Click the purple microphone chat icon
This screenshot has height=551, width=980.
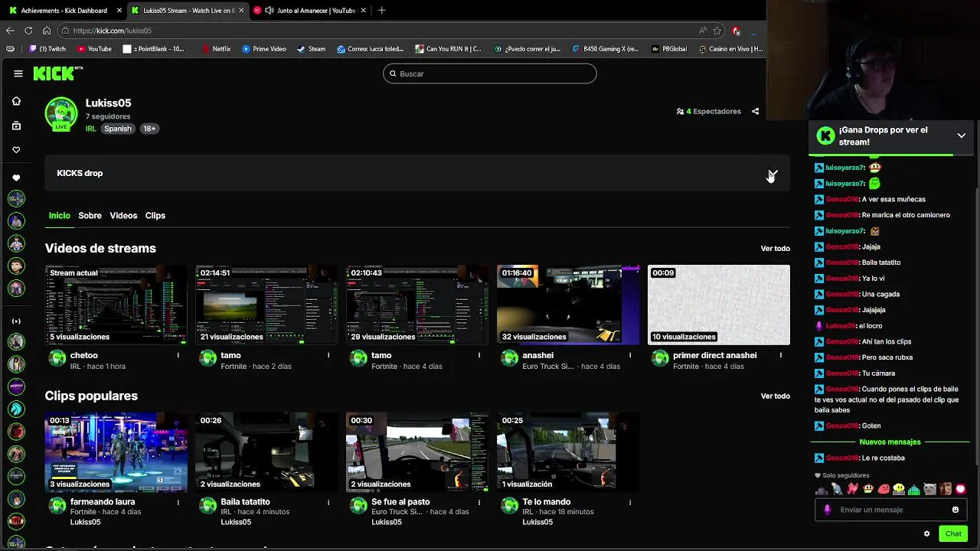click(x=827, y=510)
